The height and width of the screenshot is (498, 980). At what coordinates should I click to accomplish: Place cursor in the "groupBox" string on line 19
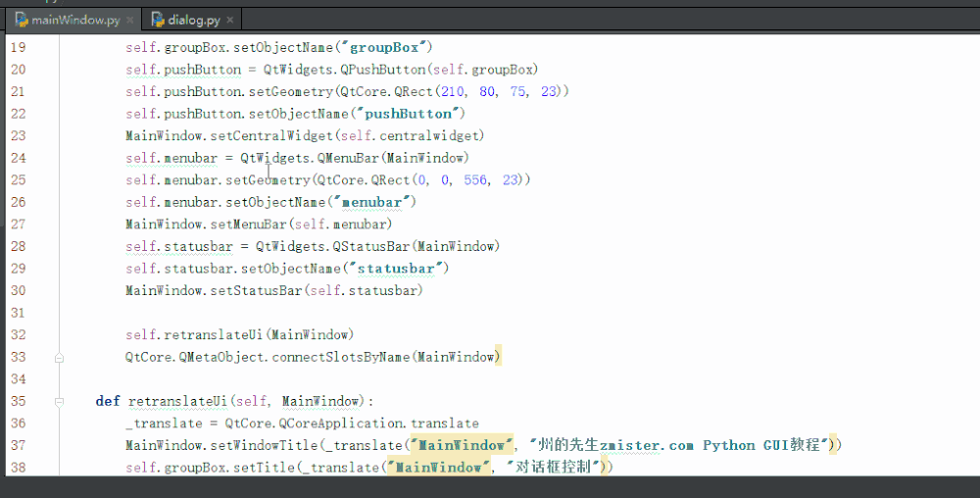coord(384,47)
